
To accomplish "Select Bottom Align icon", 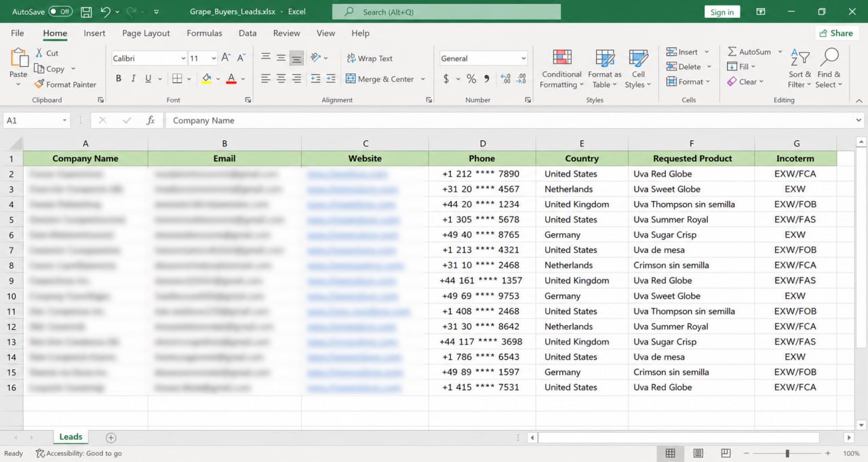I will click(296, 58).
